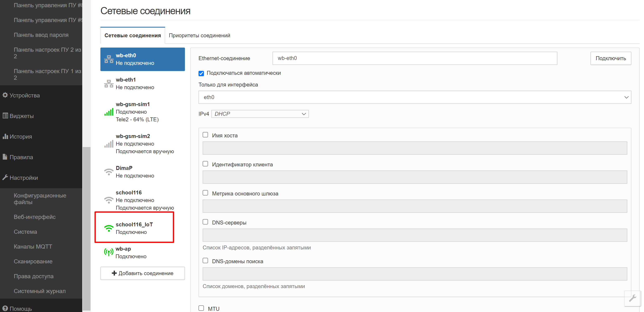The height and width of the screenshot is (312, 644).
Task: Click the Подключить button
Action: point(610,58)
